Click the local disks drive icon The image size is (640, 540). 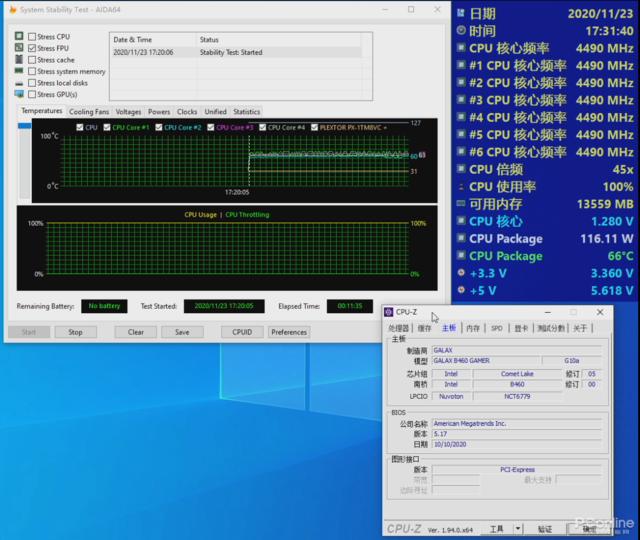coord(19,83)
